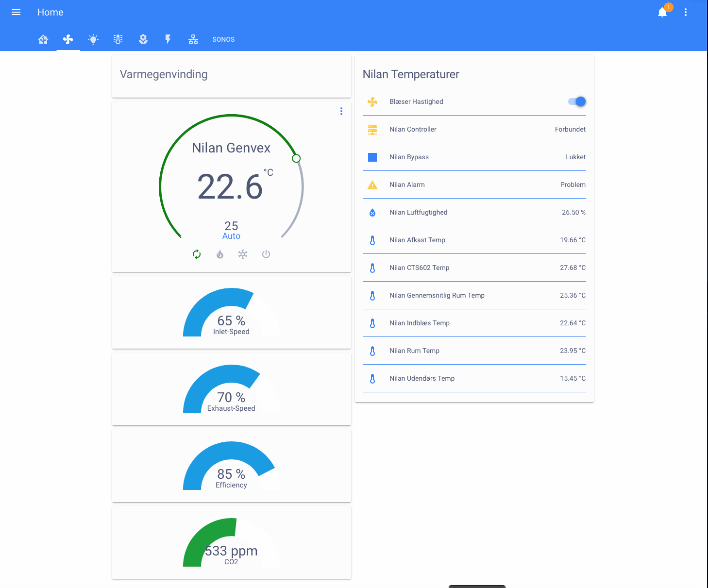708x588 pixels.
Task: Open the network tab icon
Action: tap(193, 39)
